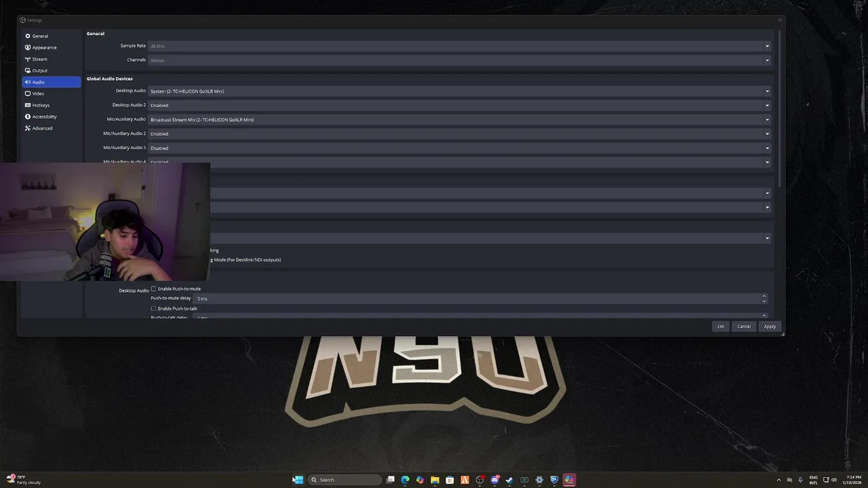
Task: Cancel the Settings dialog
Action: pyautogui.click(x=744, y=327)
